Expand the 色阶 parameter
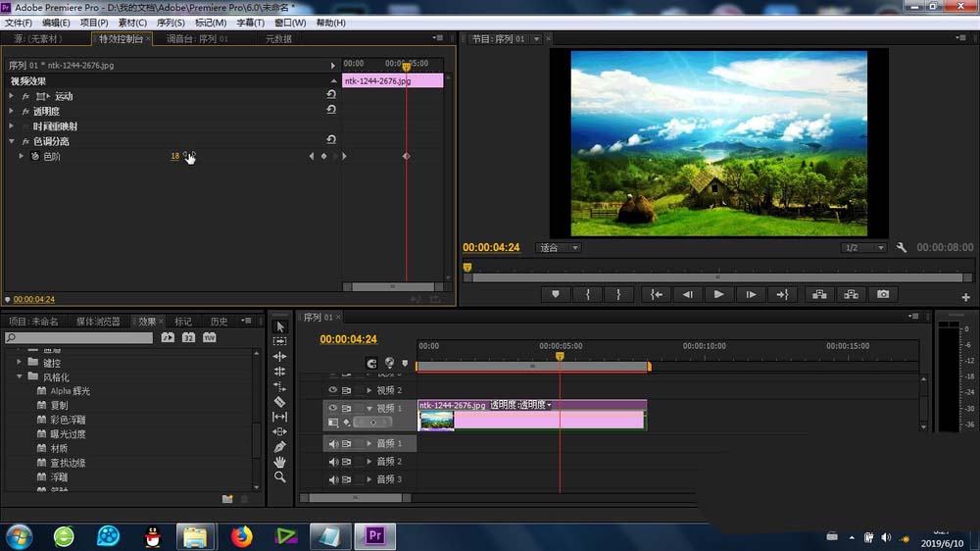 coord(22,156)
